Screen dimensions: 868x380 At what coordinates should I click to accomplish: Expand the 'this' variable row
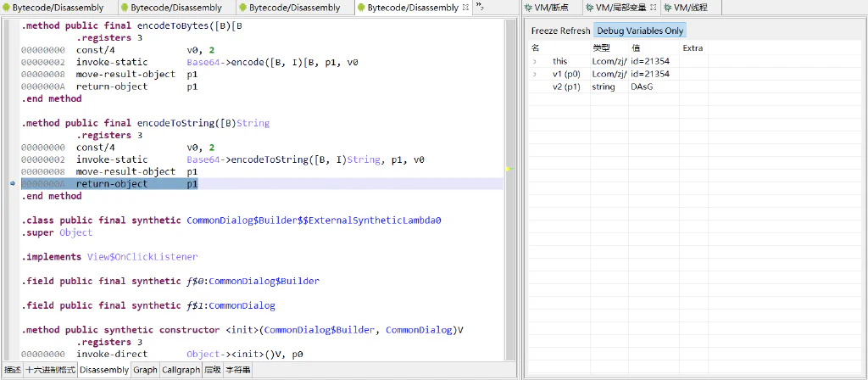(x=535, y=61)
